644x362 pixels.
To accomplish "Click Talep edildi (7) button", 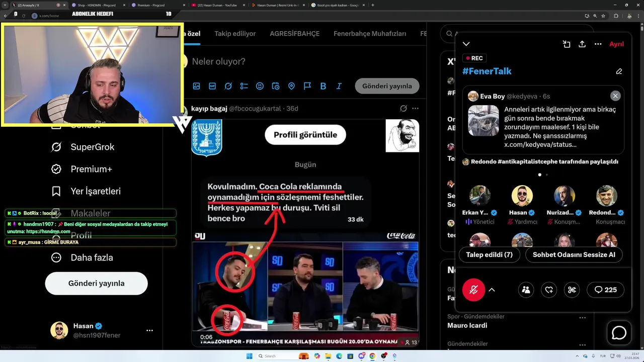I will click(x=489, y=255).
